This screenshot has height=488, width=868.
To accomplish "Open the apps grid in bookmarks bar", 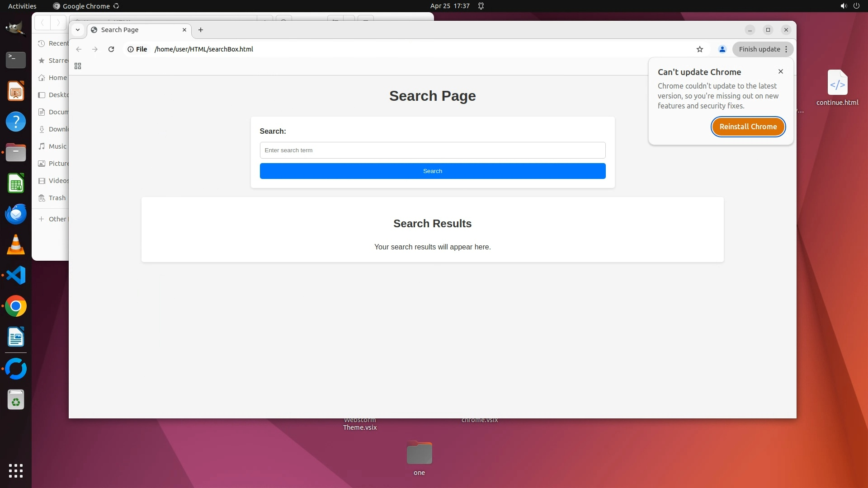I will pos(78,66).
